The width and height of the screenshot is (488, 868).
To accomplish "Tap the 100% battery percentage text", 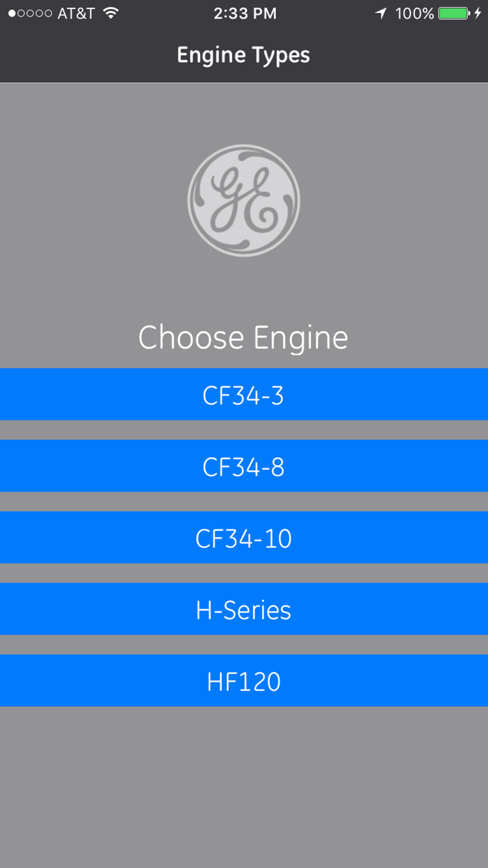I will (414, 13).
